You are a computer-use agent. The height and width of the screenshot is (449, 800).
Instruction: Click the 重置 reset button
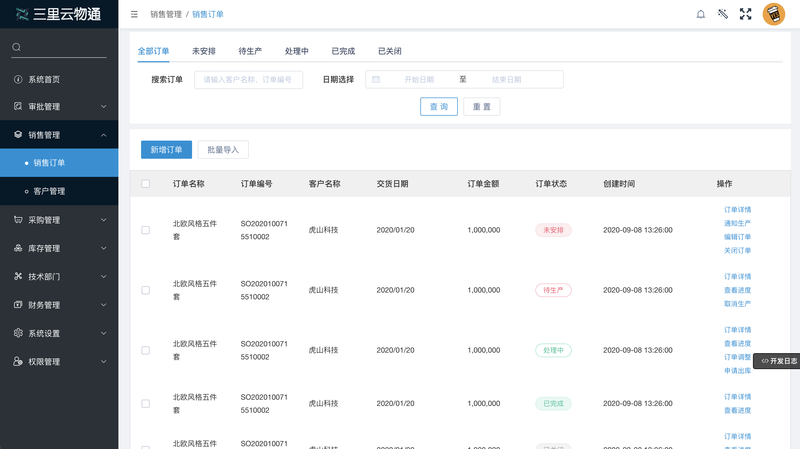pos(482,107)
